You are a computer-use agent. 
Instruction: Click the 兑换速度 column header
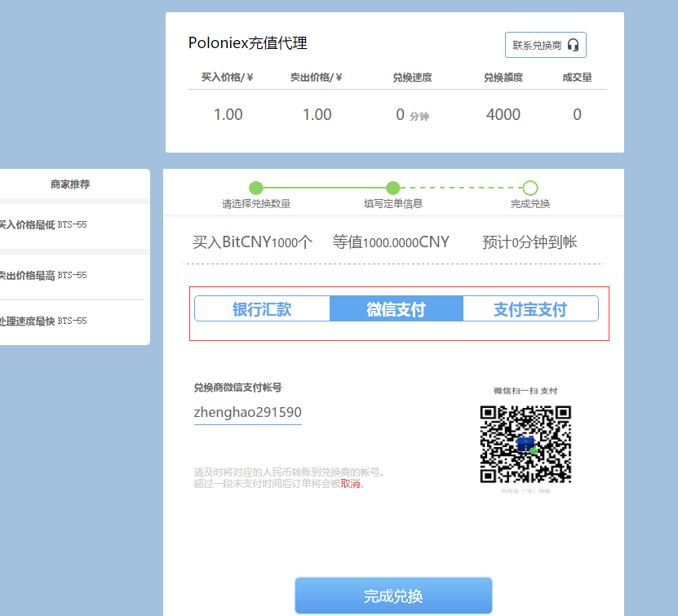point(412,78)
